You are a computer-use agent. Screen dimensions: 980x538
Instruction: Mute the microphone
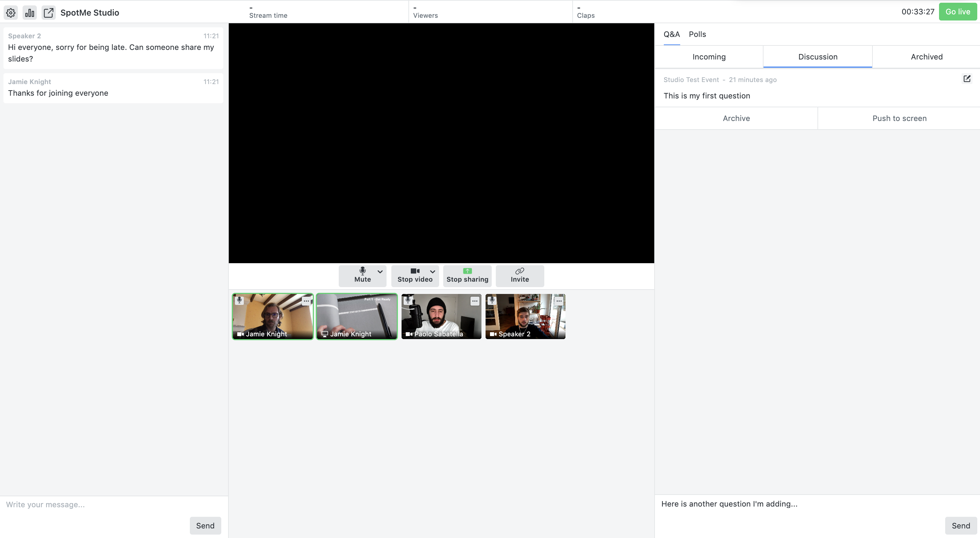(x=362, y=275)
